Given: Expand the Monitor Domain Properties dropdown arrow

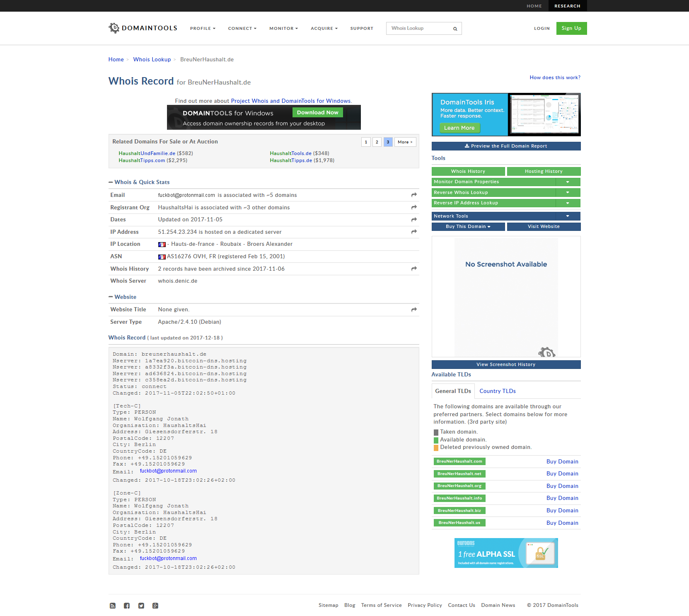Looking at the screenshot, I should [568, 182].
